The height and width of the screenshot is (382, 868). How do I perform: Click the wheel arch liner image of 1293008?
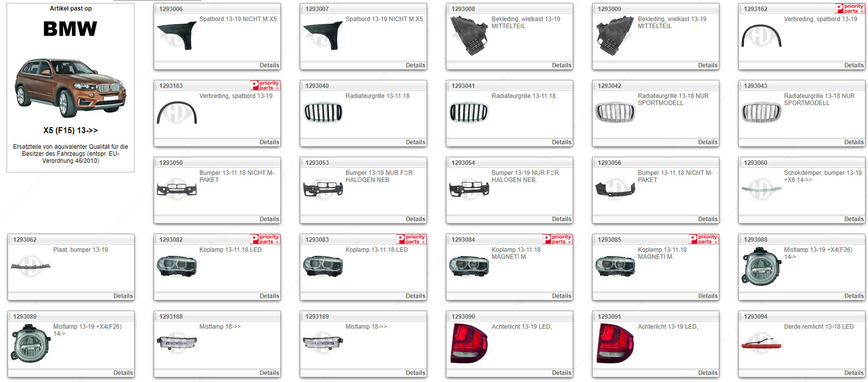tap(469, 36)
